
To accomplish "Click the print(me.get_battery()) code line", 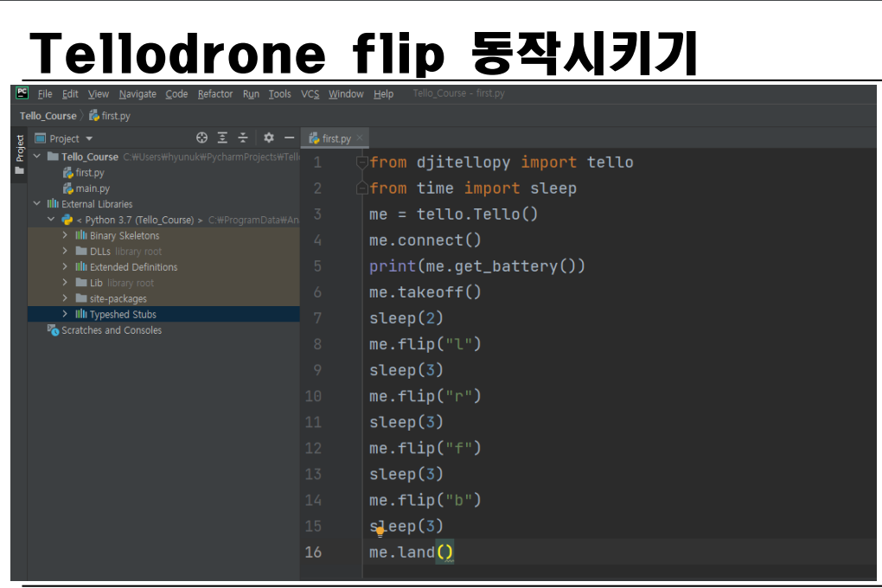I will click(477, 266).
